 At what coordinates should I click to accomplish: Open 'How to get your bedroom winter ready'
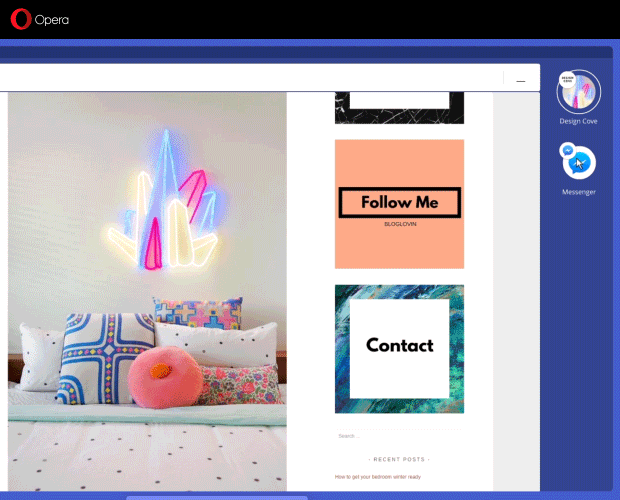click(x=377, y=477)
